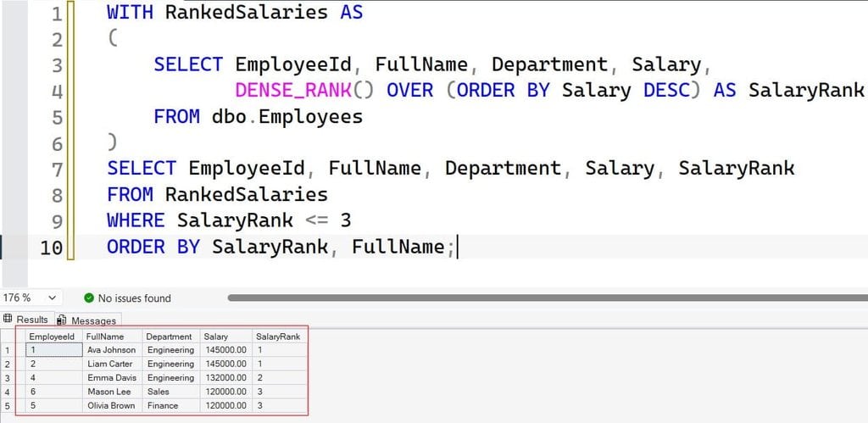Viewport: 868px width, 423px height.
Task: Click the ORDER BY keyword on line 10
Action: 153,247
